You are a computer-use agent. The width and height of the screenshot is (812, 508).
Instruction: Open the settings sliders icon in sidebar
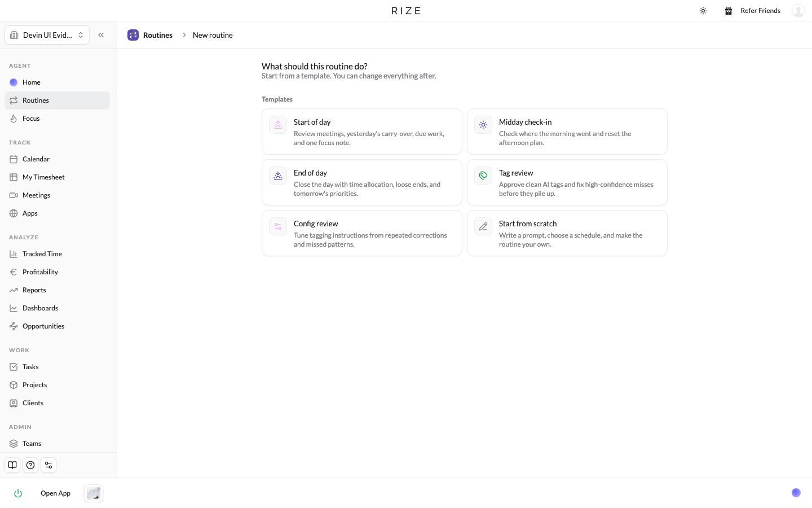point(48,465)
